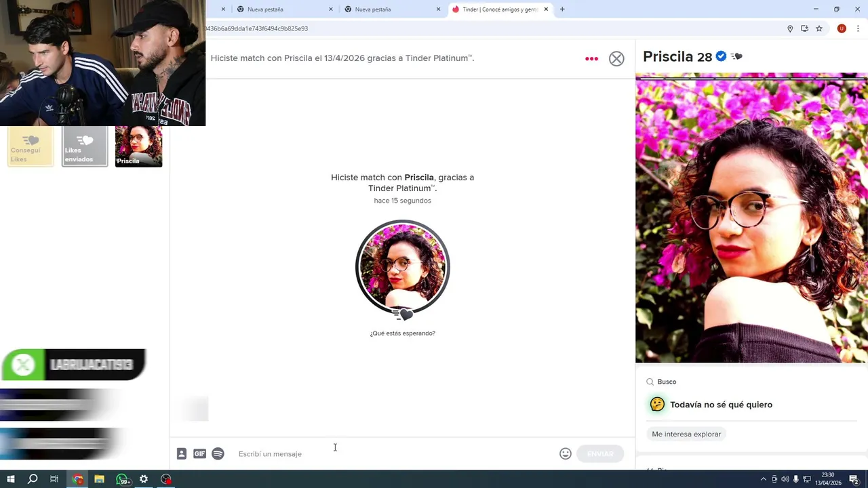Click the microphone tray icon
The width and height of the screenshot is (868, 488).
[796, 479]
